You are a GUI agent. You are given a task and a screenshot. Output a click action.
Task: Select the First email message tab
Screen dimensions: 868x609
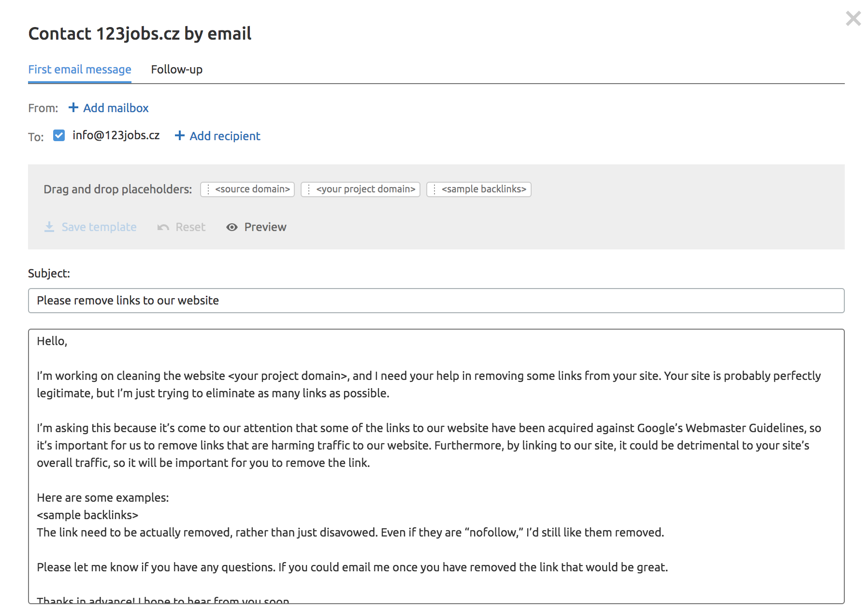80,70
